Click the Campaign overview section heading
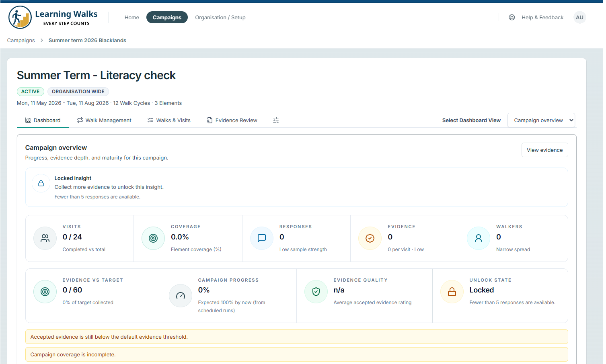Screen dimensions: 606x364 56,147
